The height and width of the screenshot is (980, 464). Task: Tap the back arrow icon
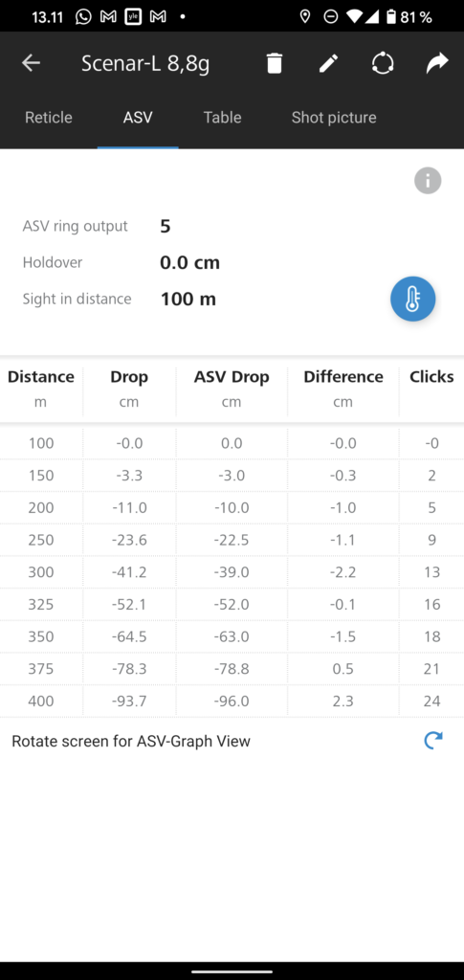click(x=31, y=63)
